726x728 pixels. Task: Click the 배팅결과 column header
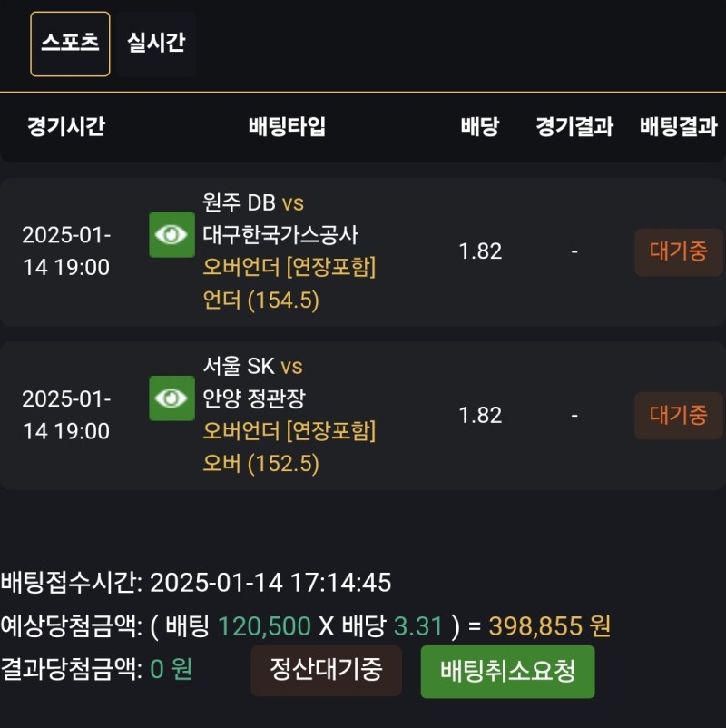[678, 127]
